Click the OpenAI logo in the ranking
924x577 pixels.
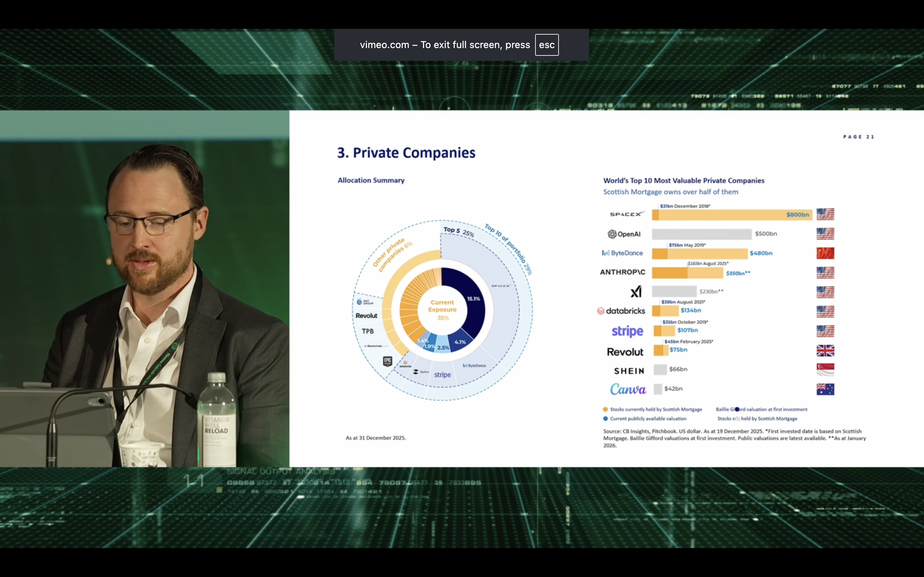coord(624,234)
